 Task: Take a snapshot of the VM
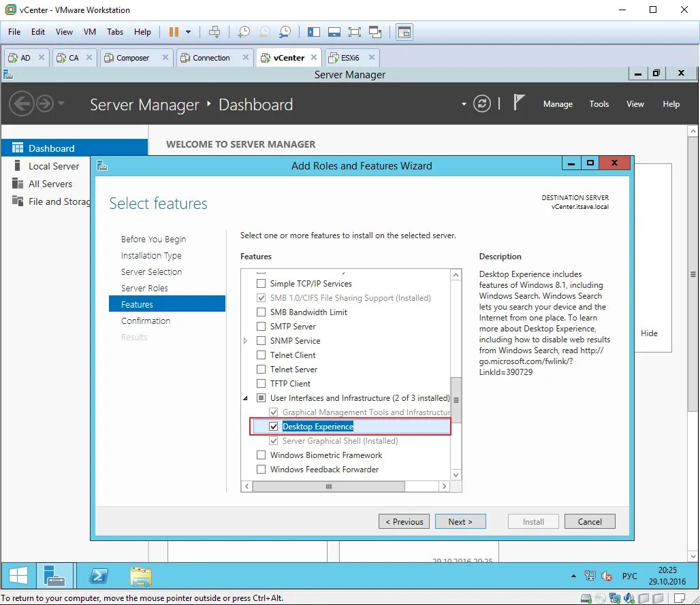pyautogui.click(x=244, y=32)
